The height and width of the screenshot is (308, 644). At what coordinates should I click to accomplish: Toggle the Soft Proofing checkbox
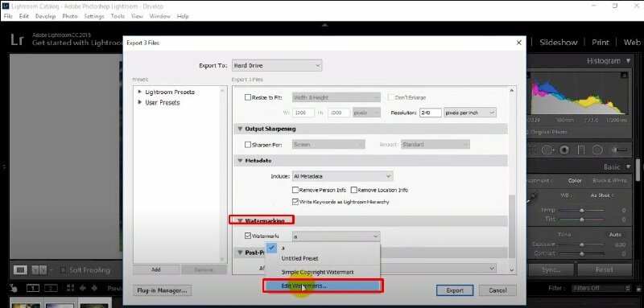[63, 270]
